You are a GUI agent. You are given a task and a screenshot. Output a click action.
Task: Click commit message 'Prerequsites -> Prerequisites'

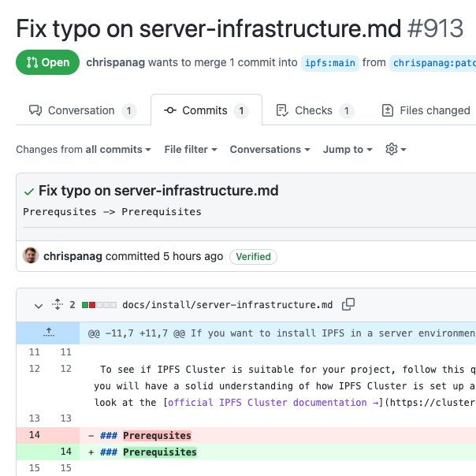[x=112, y=211]
